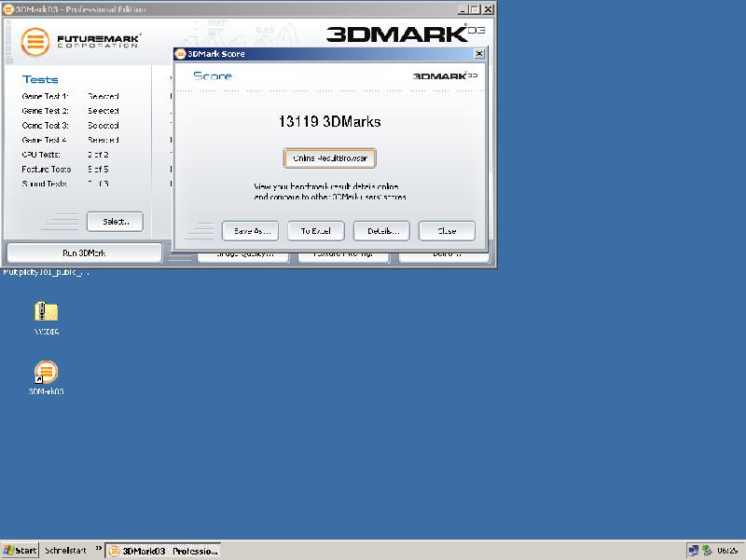The image size is (746, 560).
Task: Click the Sound Tests row label
Action: 44,184
